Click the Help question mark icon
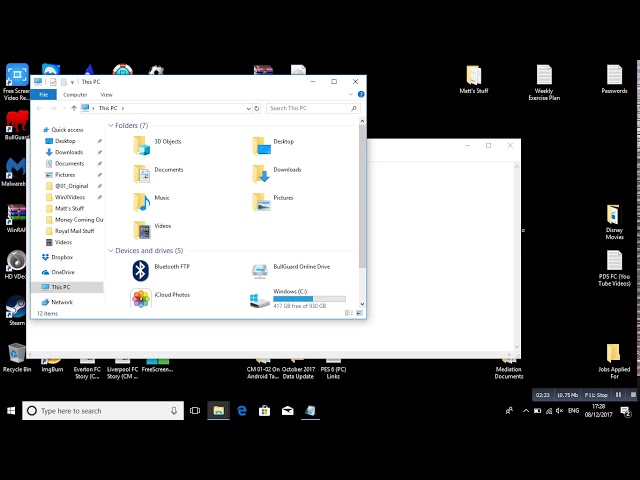 point(361,94)
